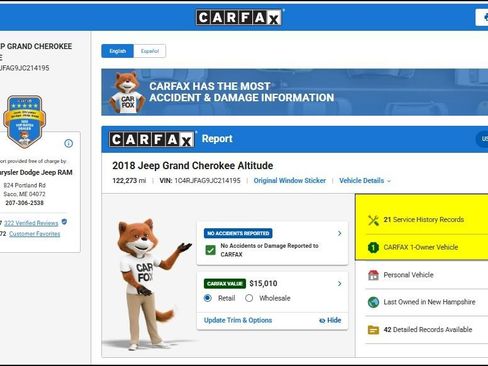Select Last Owned in New Hampshire
The width and height of the screenshot is (488, 366).
click(x=429, y=302)
